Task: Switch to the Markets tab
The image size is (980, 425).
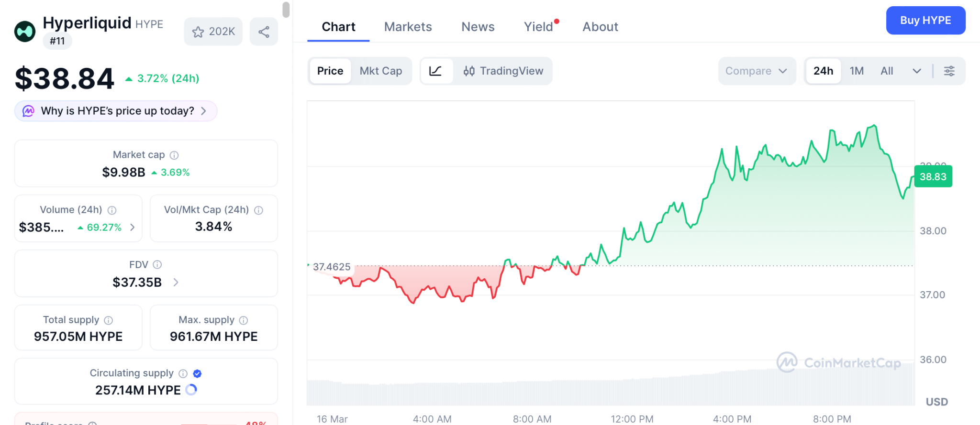Action: 408,27
